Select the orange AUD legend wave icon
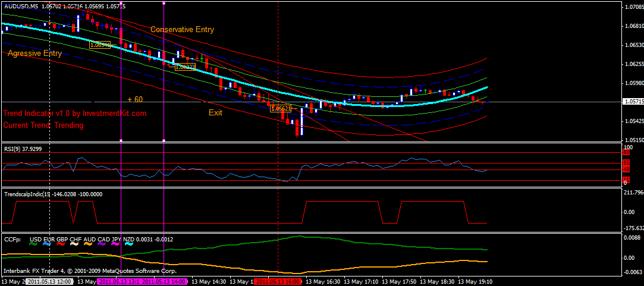 click(x=89, y=244)
